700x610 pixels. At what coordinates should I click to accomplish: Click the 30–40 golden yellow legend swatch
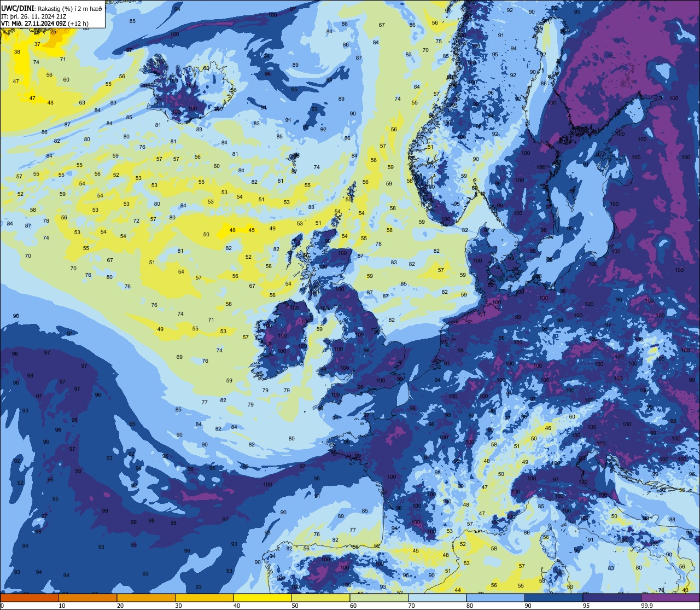tap(204, 597)
